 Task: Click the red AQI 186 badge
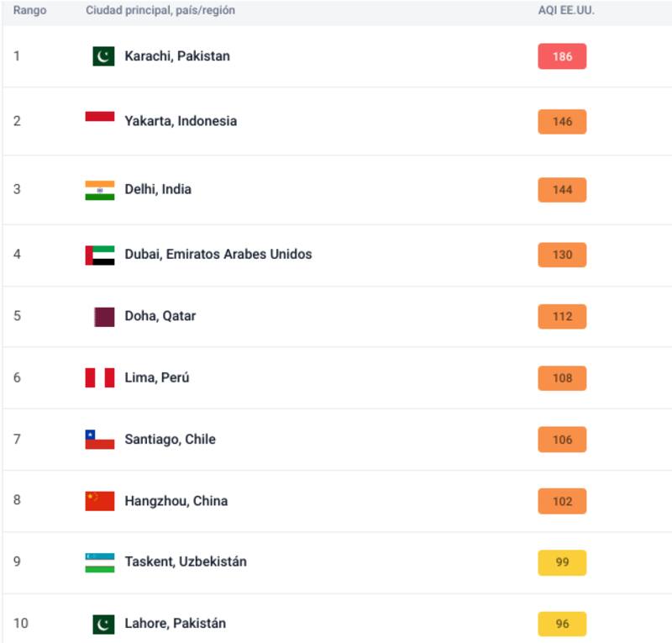point(562,56)
